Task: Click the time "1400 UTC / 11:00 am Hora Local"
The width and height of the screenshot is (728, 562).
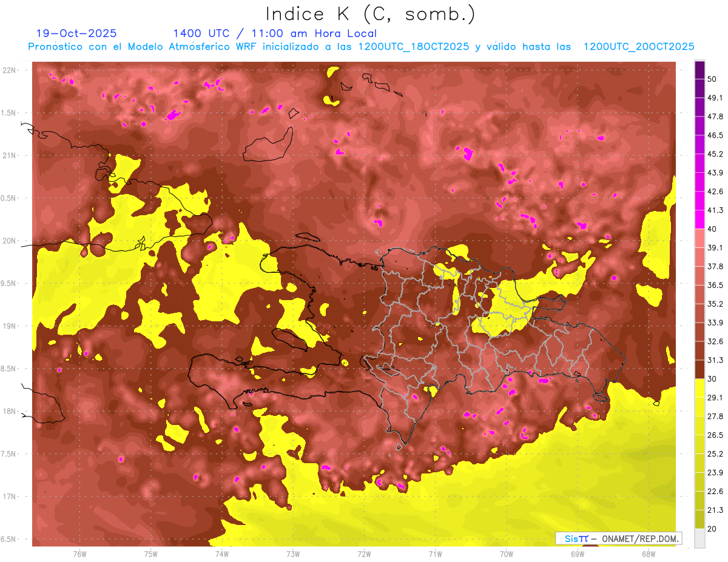Action: (x=275, y=33)
